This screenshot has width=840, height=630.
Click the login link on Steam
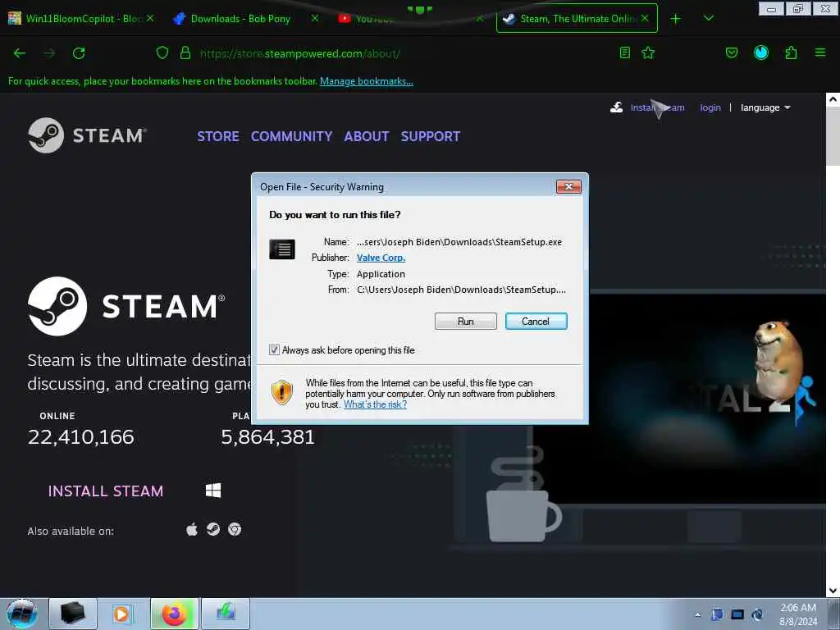click(x=710, y=107)
